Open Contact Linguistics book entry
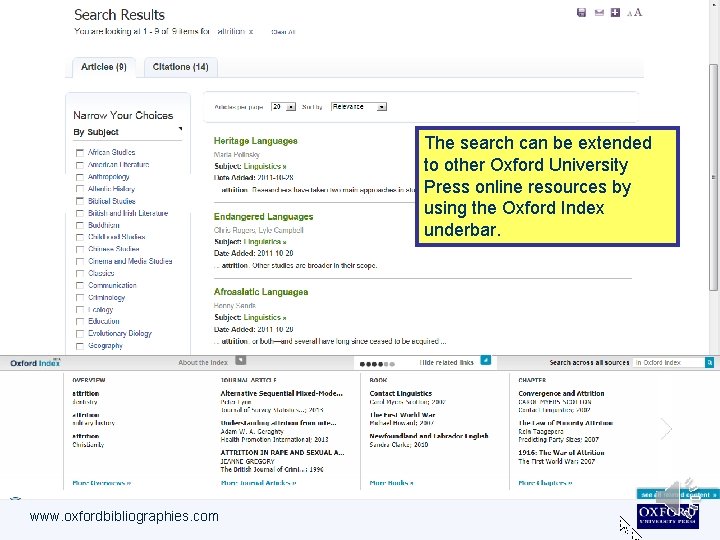 400,394
